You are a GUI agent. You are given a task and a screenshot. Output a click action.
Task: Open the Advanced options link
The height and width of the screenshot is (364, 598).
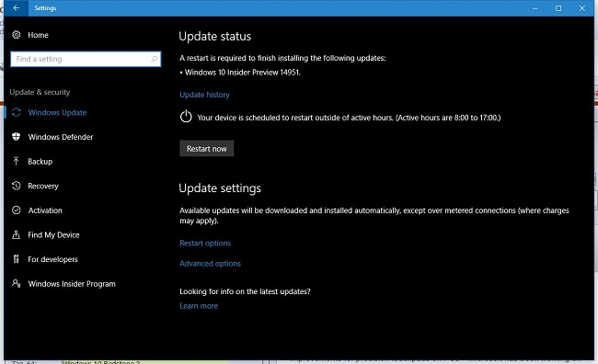point(210,264)
